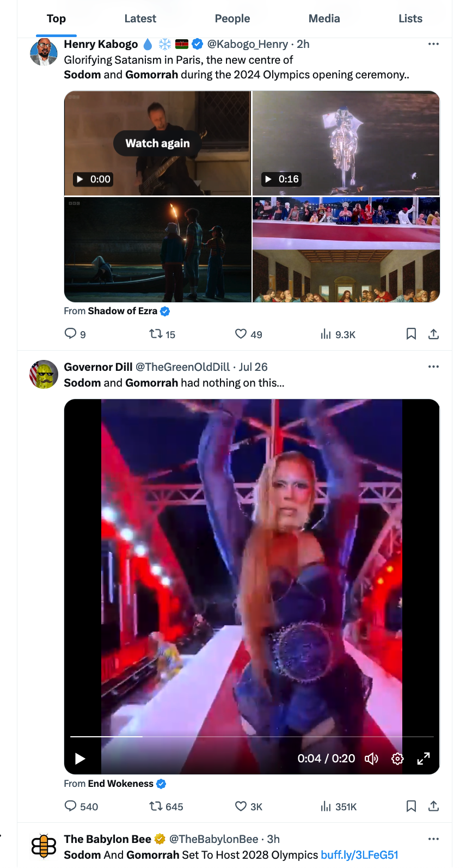Bookmark Henry Kabogo's post
This screenshot has height=868, width=466.
pos(411,334)
